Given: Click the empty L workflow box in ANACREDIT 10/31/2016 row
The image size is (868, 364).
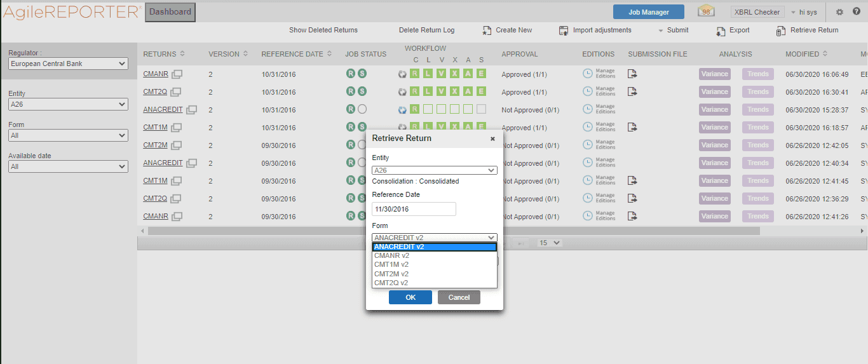Looking at the screenshot, I should click(428, 109).
